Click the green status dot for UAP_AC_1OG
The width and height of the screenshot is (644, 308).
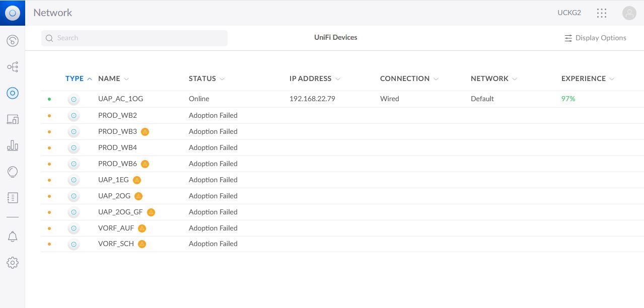pos(49,99)
